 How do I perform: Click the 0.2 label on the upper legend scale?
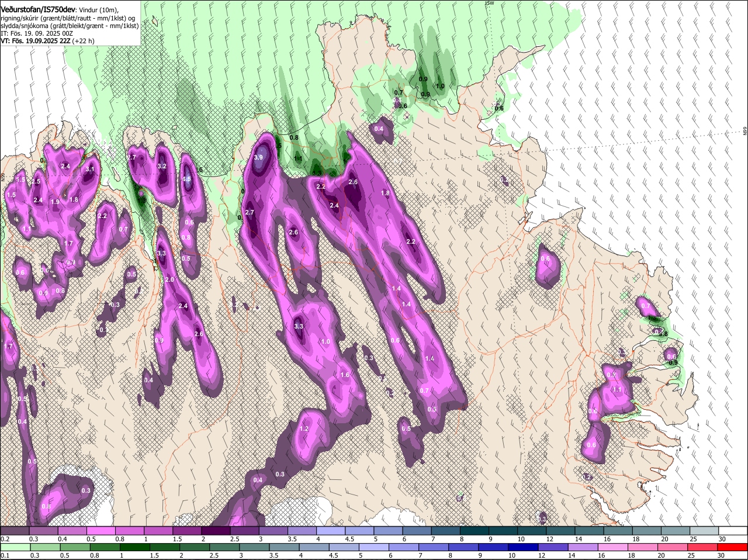tap(5, 539)
